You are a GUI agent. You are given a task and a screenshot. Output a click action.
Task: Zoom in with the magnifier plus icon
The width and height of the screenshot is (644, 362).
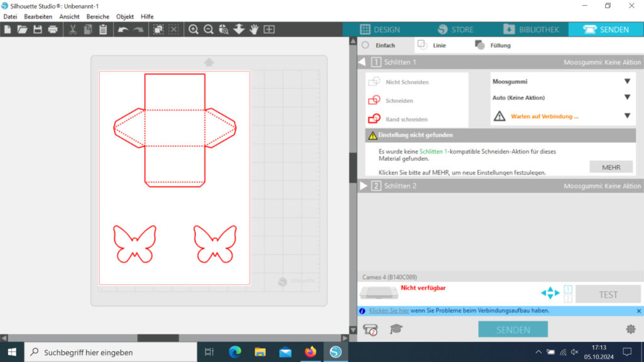(x=193, y=29)
